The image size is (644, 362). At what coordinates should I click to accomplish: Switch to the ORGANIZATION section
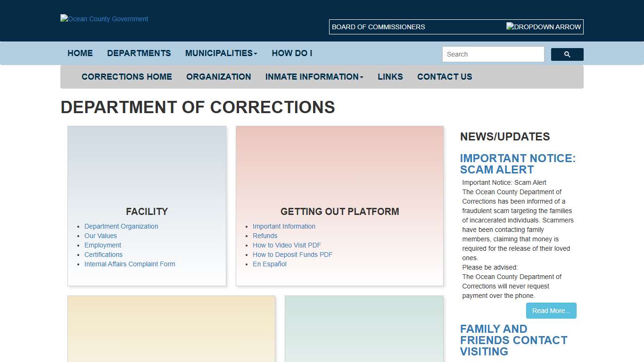point(218,76)
